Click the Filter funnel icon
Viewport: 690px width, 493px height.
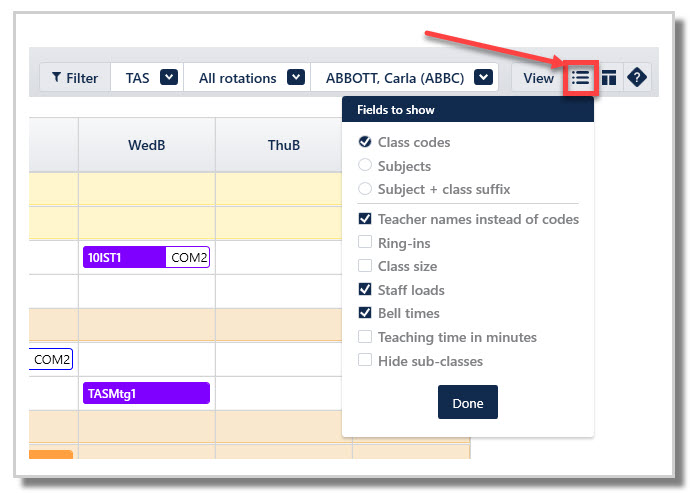click(56, 77)
